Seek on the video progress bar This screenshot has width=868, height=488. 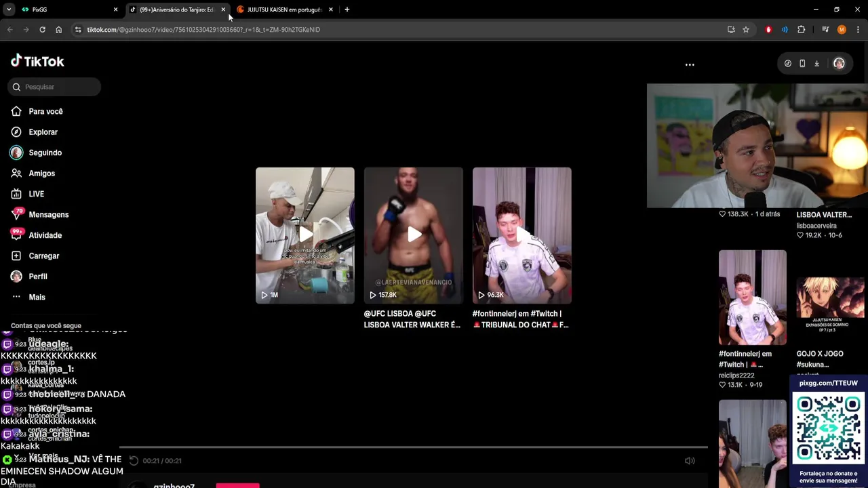pyautogui.click(x=414, y=447)
